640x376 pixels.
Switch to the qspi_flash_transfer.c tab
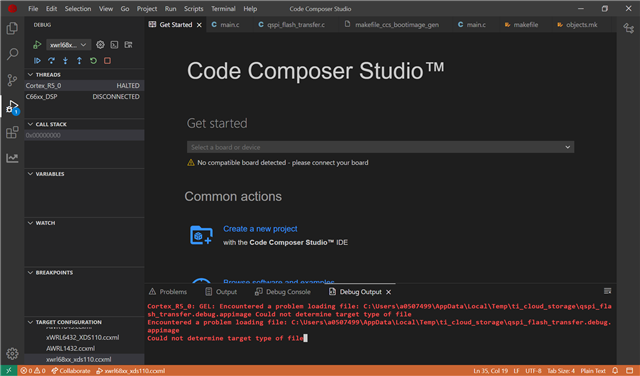[291, 25]
